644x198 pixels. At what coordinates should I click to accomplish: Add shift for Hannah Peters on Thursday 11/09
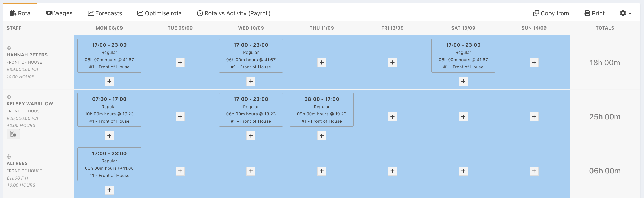click(322, 63)
